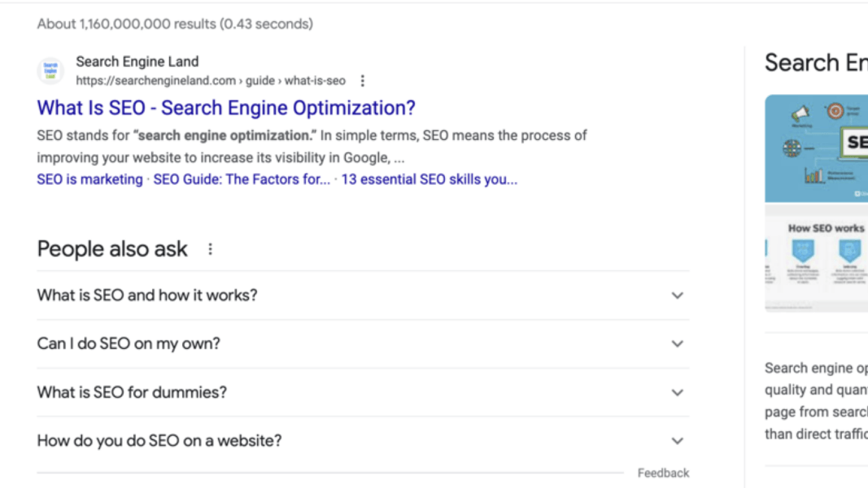Follow the "SEO is marketing" sitelink
Image resolution: width=868 pixels, height=488 pixels.
point(89,180)
